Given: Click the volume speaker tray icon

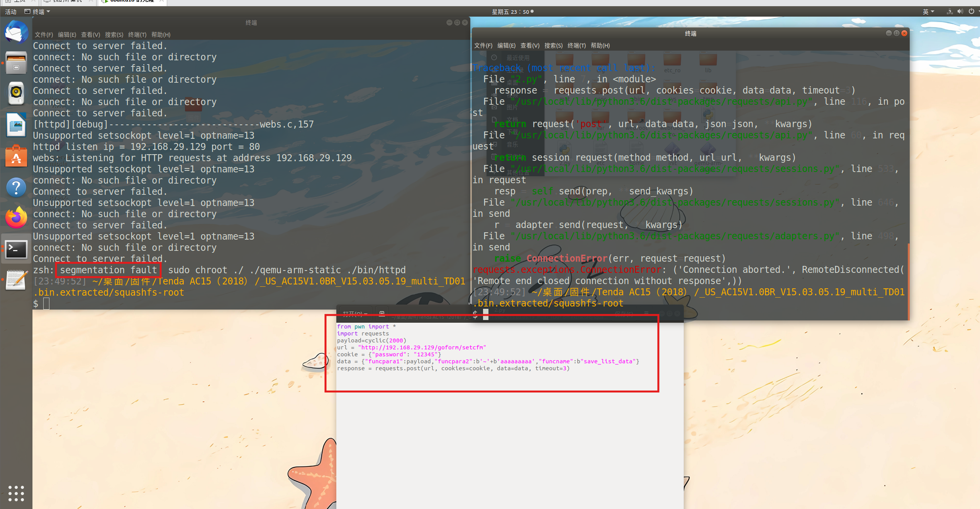Looking at the screenshot, I should click(960, 12).
